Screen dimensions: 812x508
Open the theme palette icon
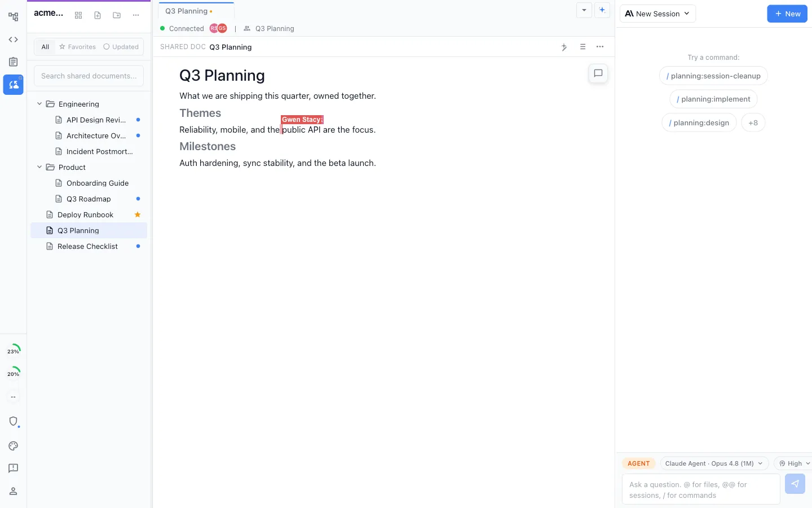[13, 446]
